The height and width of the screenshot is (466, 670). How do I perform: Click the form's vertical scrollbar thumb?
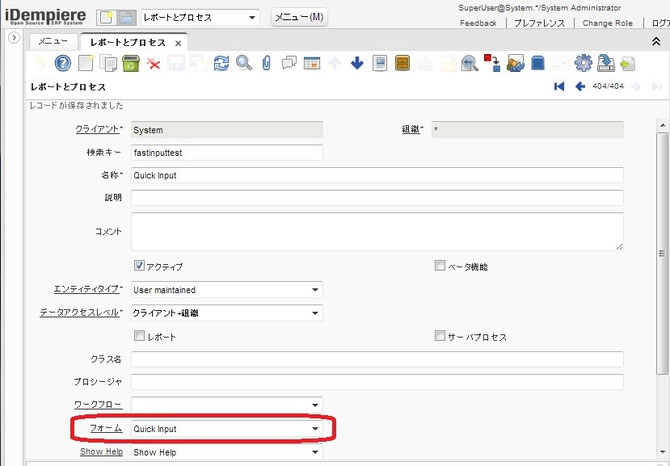(662, 254)
